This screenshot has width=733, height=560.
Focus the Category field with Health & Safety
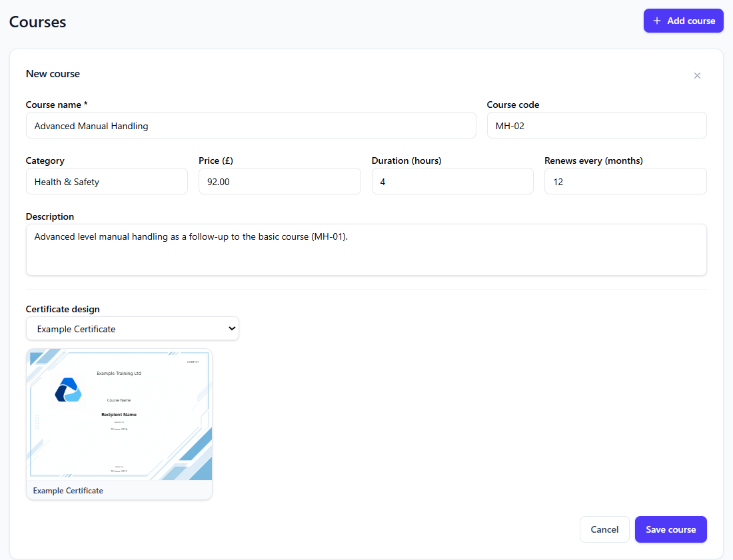point(107,181)
